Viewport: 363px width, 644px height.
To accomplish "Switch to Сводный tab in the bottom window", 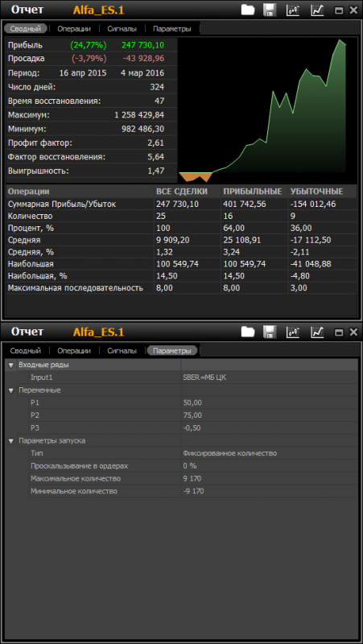I will (26, 351).
